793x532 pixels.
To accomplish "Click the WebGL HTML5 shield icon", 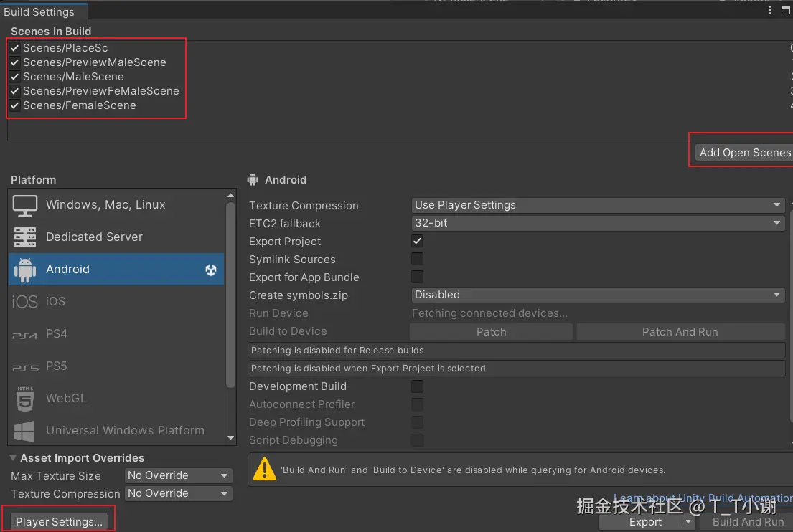I will [x=25, y=399].
